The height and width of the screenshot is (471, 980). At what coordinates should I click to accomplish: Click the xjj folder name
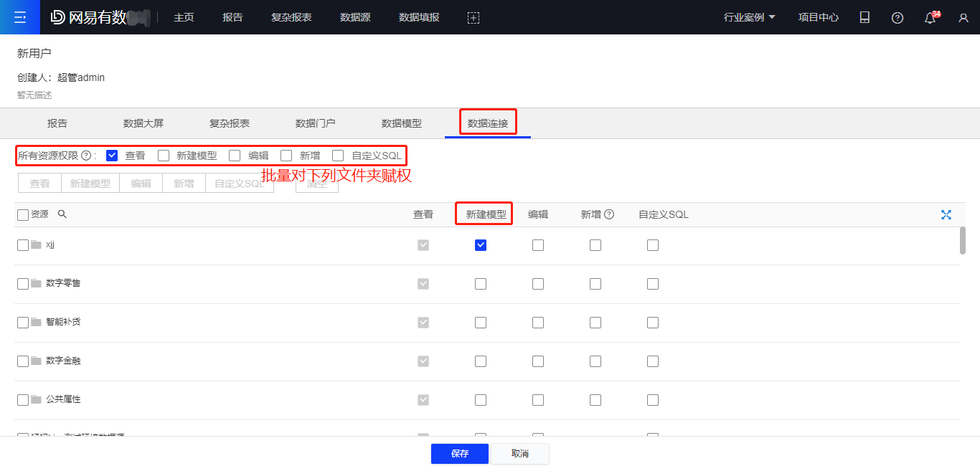coord(50,245)
